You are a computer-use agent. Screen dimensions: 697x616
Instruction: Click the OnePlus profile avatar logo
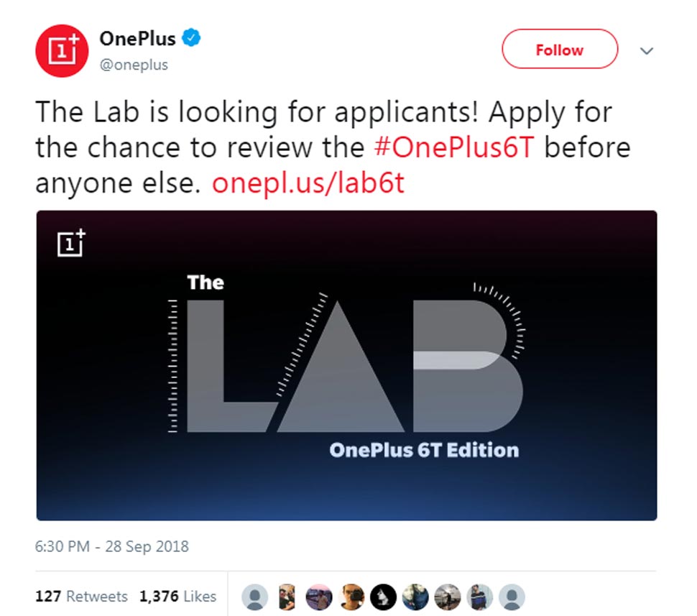click(x=61, y=50)
